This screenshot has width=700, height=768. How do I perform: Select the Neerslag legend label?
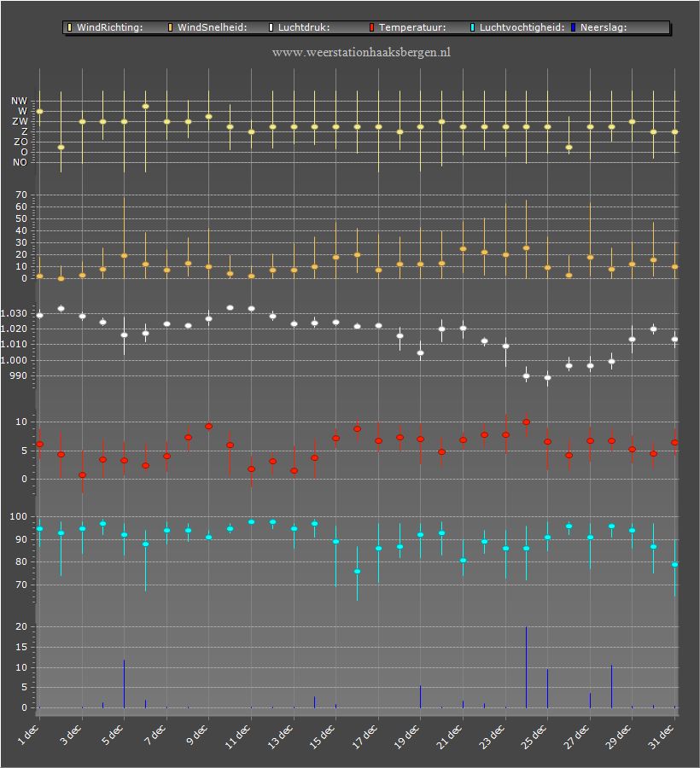[604, 27]
